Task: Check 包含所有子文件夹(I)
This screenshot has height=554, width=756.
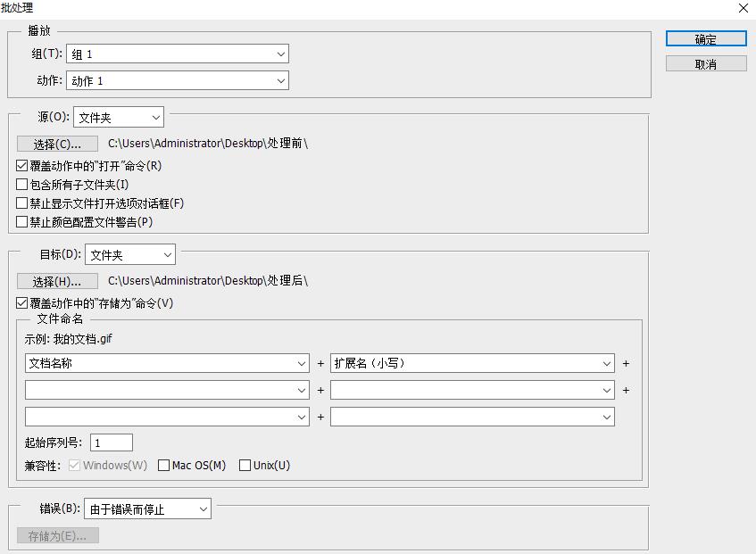Action: pos(21,185)
